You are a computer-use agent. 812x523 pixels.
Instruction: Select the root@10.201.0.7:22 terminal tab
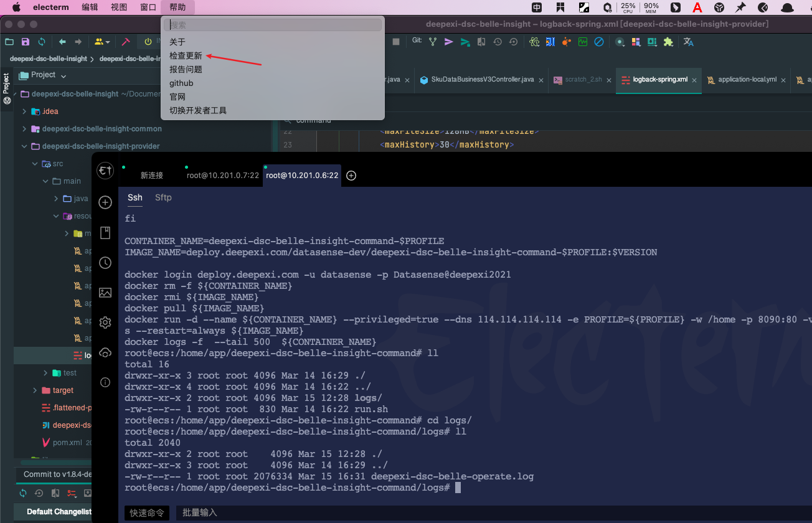pos(222,176)
